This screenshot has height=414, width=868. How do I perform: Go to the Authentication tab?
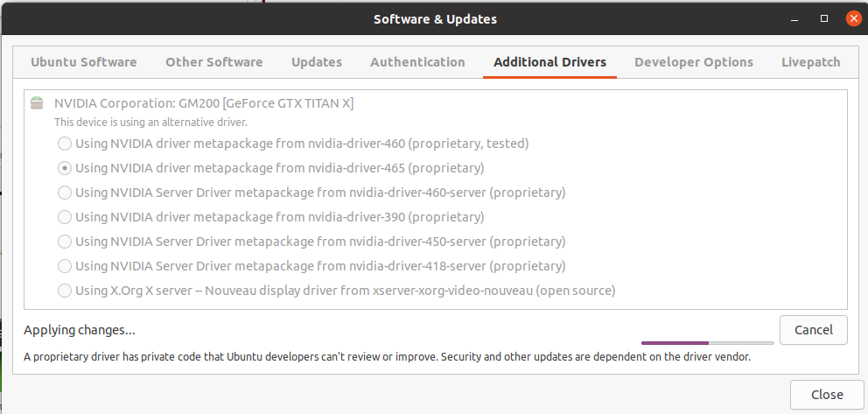(x=417, y=62)
